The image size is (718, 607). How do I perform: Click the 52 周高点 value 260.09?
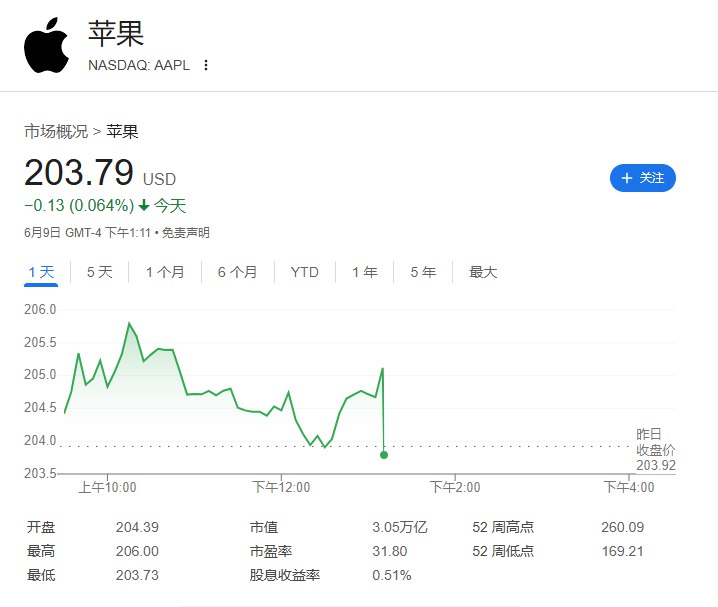[x=623, y=527]
